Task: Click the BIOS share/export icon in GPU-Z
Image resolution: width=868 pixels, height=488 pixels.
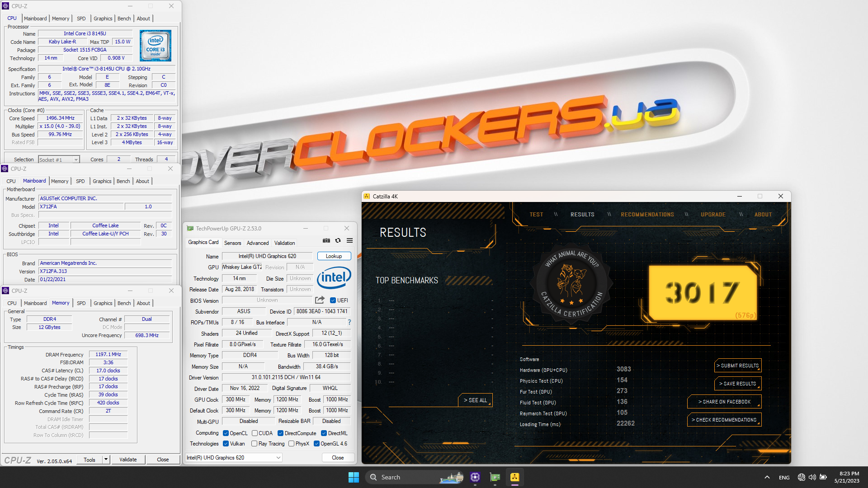Action: [320, 300]
